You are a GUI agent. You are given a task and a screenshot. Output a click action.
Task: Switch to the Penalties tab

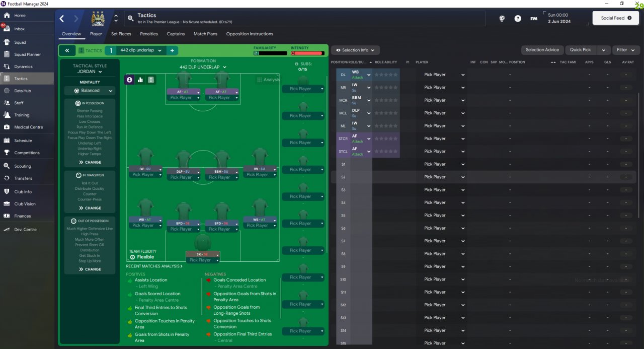tap(149, 34)
